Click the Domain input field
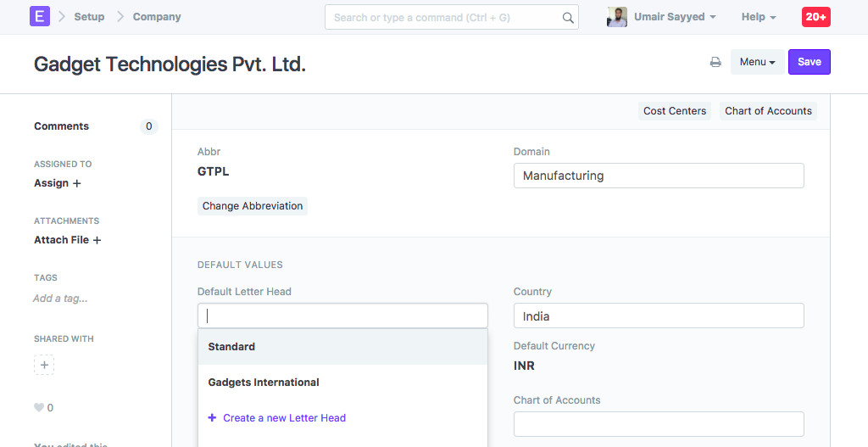The image size is (868, 447). pyautogui.click(x=659, y=176)
